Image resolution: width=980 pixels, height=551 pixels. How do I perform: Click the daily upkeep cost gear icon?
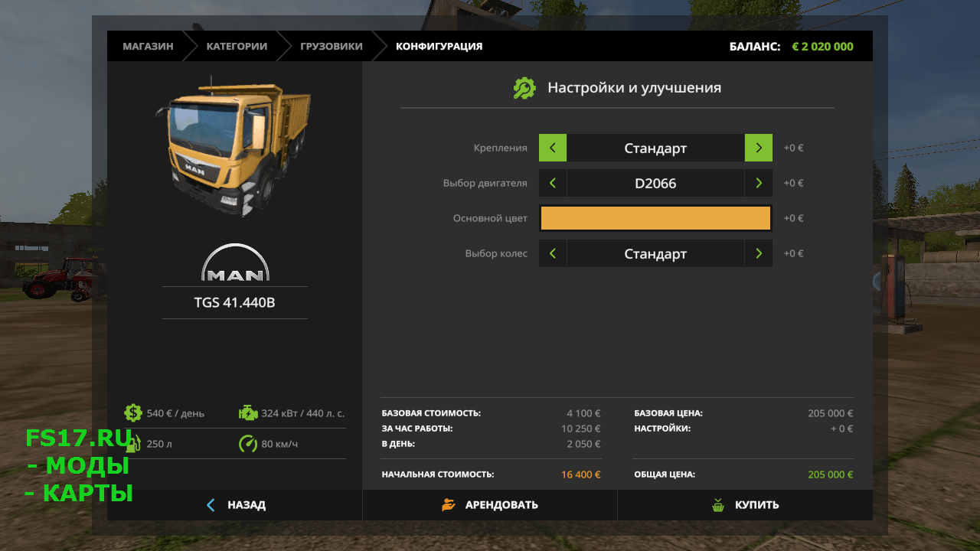(133, 413)
